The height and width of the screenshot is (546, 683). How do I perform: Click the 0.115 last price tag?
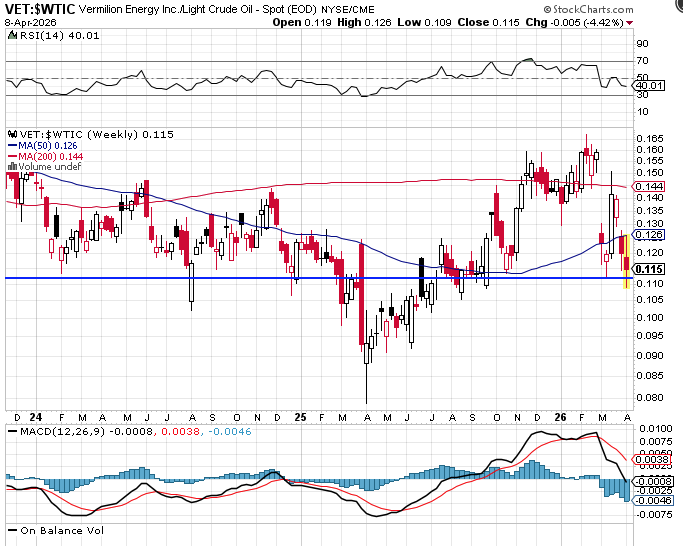649,269
